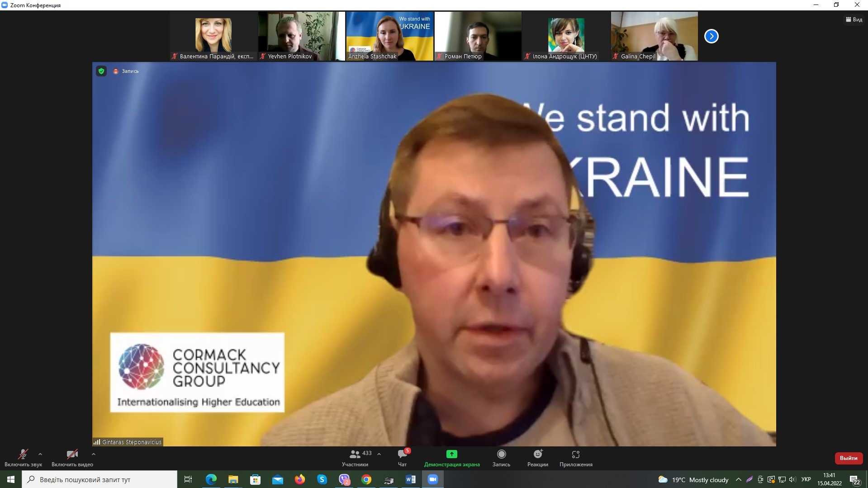This screenshot has width=868, height=488.
Task: Open the Чат chat panel
Action: pos(402,458)
